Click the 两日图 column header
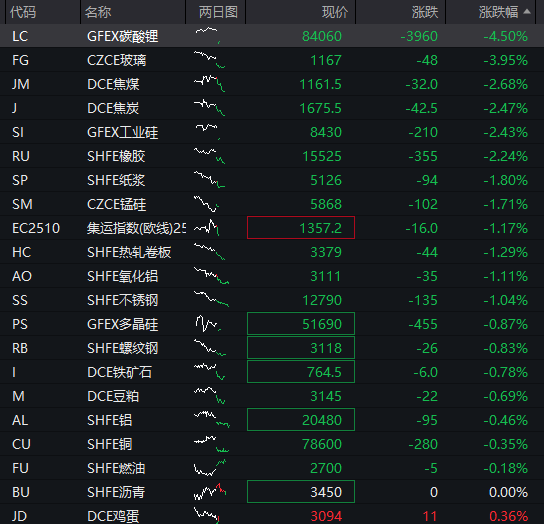Viewport: 544px width, 524px height. (218, 12)
